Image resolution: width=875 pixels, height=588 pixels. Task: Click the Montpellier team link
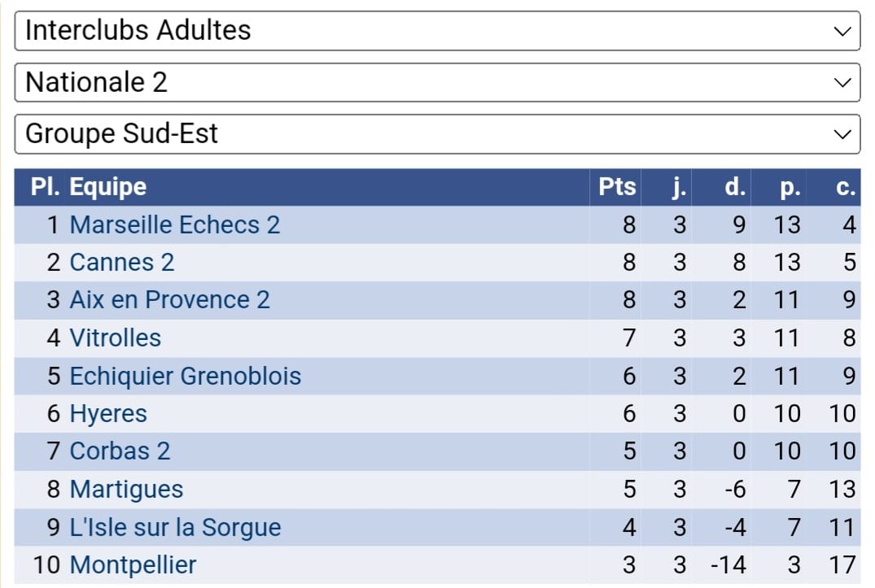[133, 564]
